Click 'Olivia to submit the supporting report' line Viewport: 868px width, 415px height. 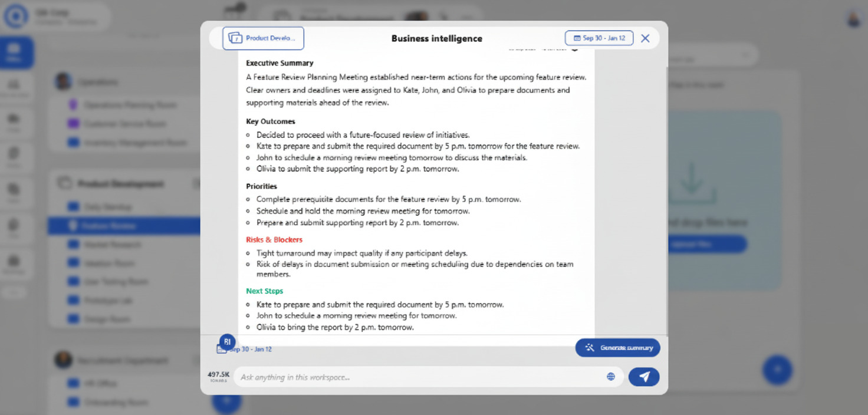(358, 169)
